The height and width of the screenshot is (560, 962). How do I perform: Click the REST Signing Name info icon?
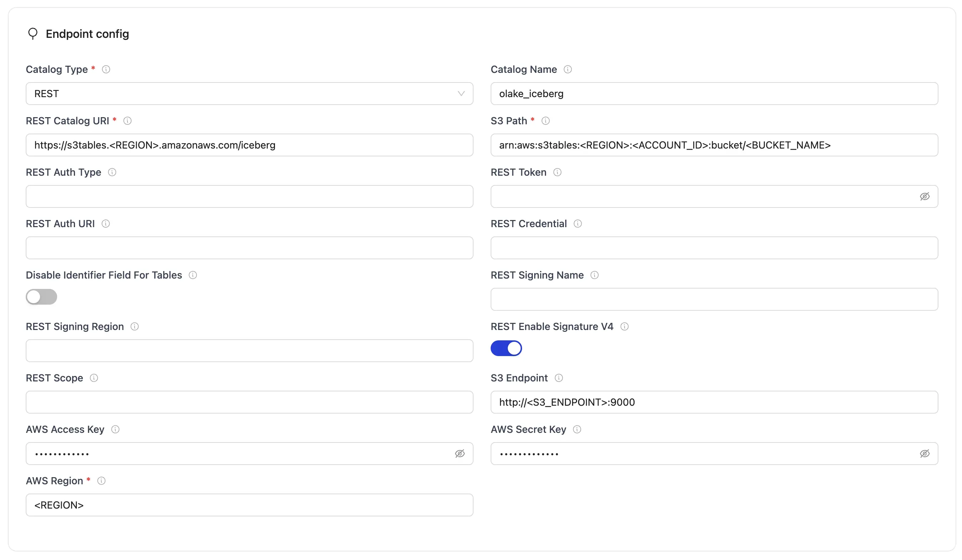click(x=595, y=275)
